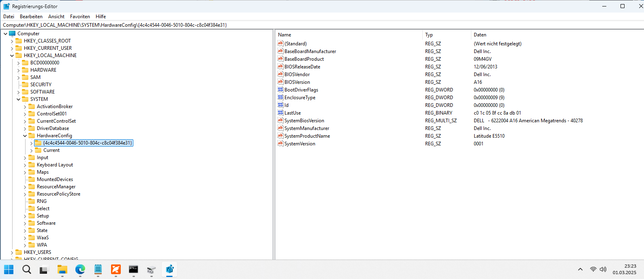644x279 pixels.
Task: Click the binary icon of BootDriverFlags
Action: (280, 89)
